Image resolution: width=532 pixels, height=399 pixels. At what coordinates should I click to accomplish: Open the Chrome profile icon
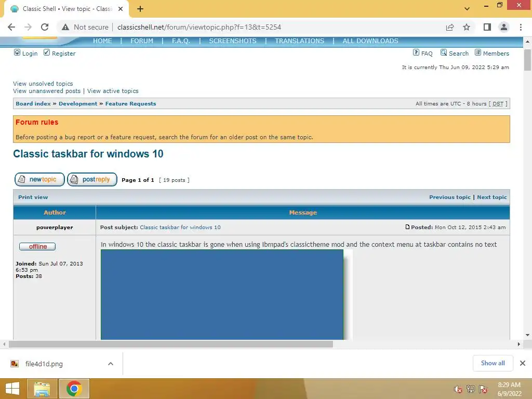coord(504,27)
